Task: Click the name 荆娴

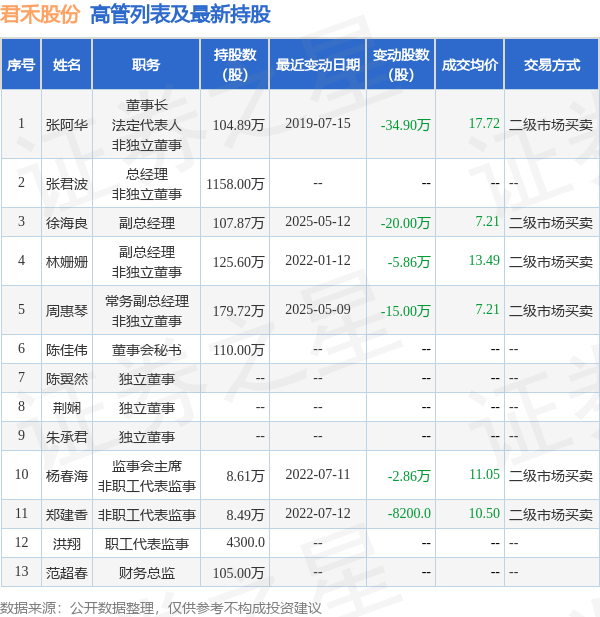Action: click(x=67, y=408)
